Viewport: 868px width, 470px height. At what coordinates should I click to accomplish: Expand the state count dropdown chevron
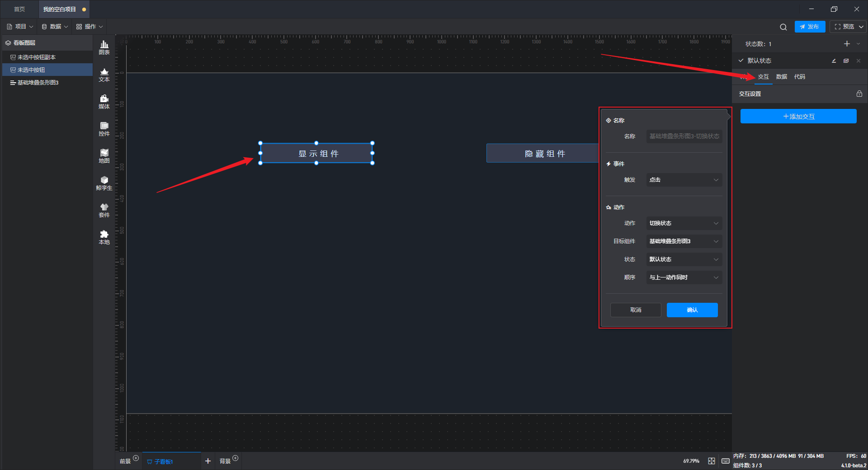tap(858, 44)
